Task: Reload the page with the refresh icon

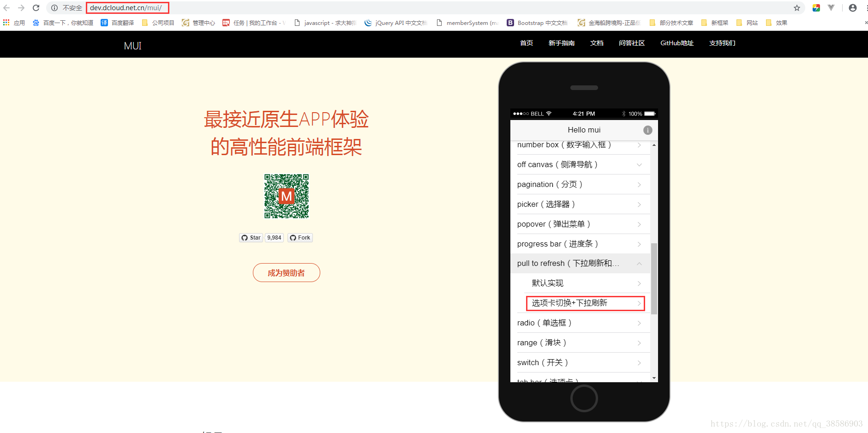Action: [x=36, y=8]
